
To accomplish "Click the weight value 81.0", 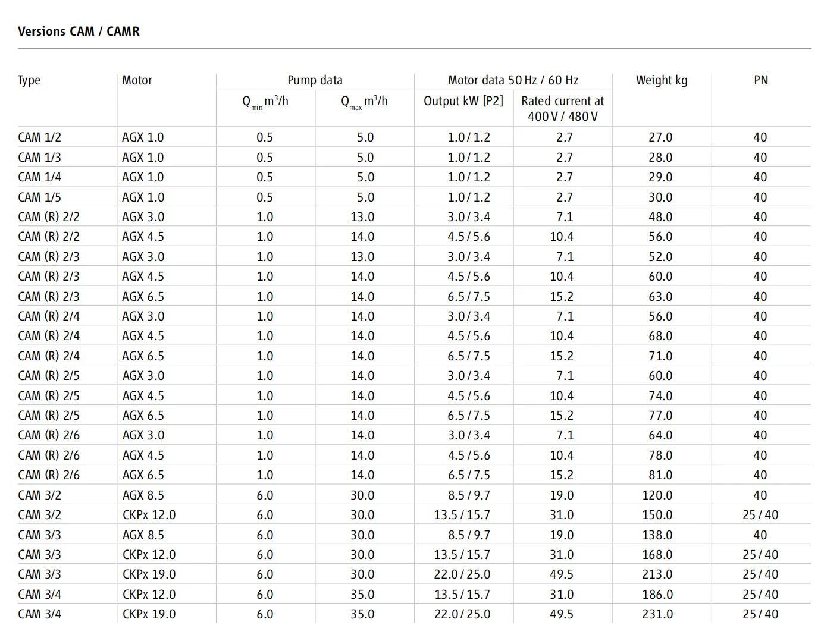I will 660,475.
